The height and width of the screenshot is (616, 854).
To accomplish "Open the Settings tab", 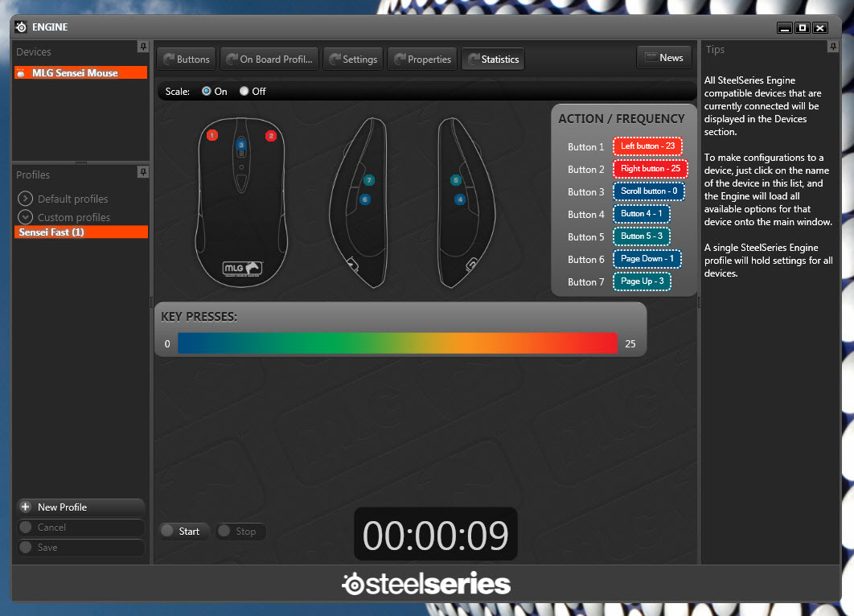I will click(x=353, y=59).
